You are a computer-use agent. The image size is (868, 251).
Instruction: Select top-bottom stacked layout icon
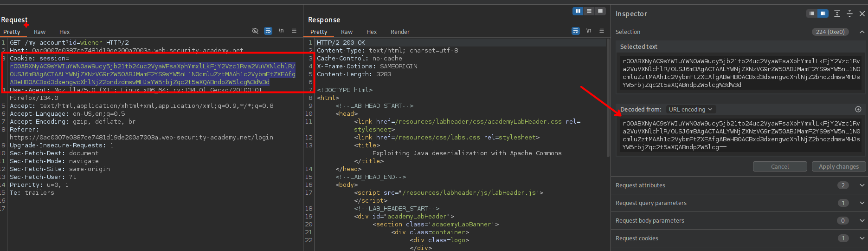point(589,11)
